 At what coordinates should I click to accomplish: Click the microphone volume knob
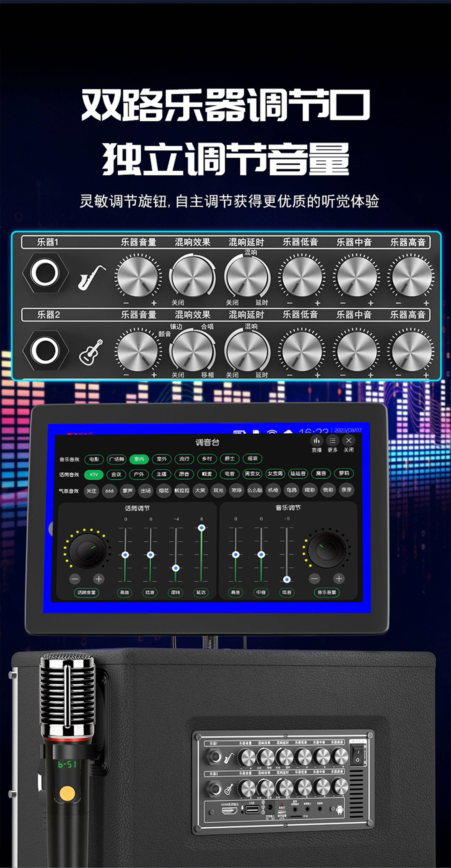coord(87,551)
